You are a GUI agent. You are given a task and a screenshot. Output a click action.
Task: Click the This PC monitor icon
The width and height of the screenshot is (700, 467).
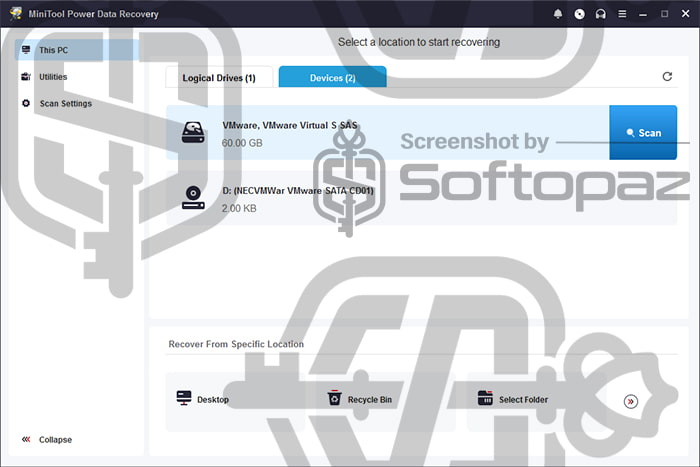pyautogui.click(x=26, y=50)
